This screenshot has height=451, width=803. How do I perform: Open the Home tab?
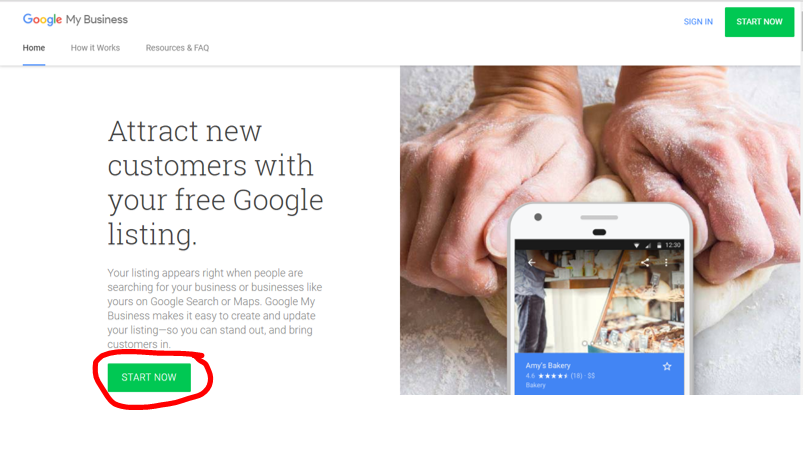pos(34,48)
